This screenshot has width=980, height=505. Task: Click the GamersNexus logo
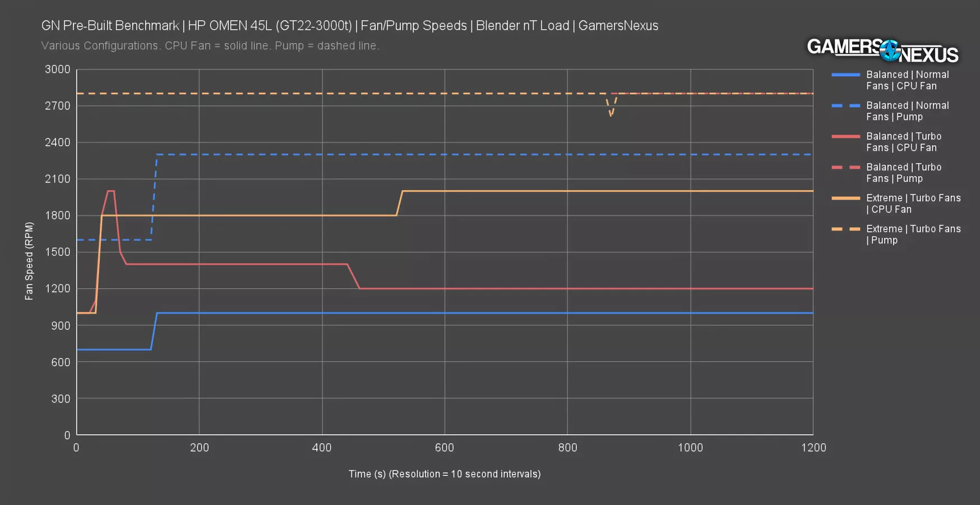pyautogui.click(x=882, y=51)
